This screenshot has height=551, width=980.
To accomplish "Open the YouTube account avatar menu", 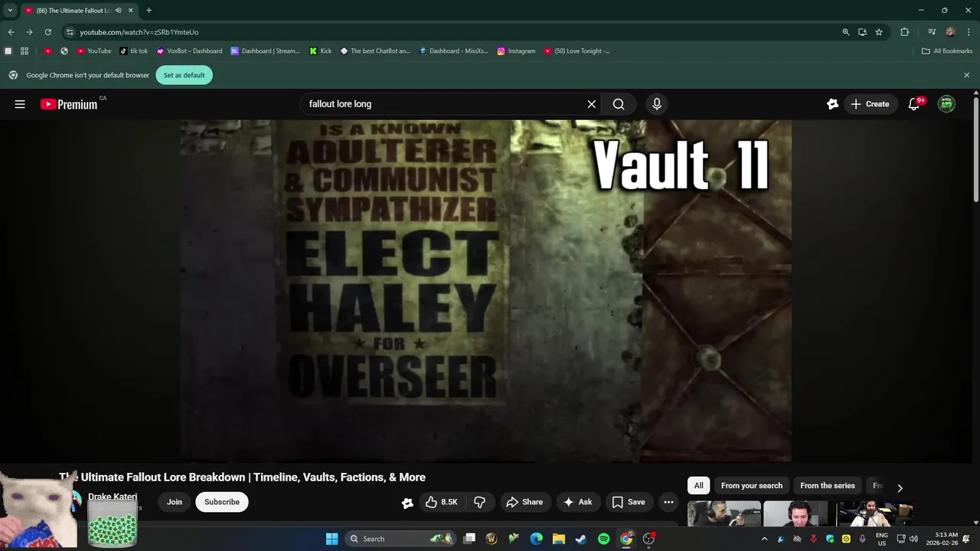I will click(x=946, y=104).
